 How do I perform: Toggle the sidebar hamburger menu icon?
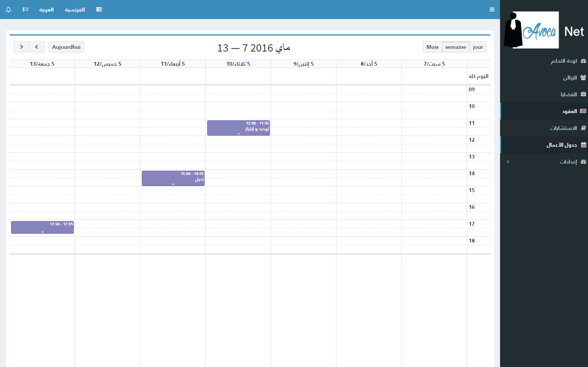pyautogui.click(x=492, y=10)
